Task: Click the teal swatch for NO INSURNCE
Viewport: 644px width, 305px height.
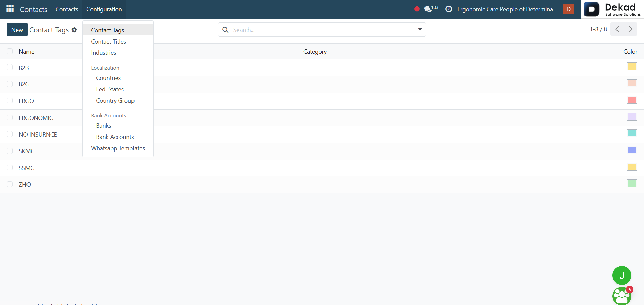Action: (632, 133)
